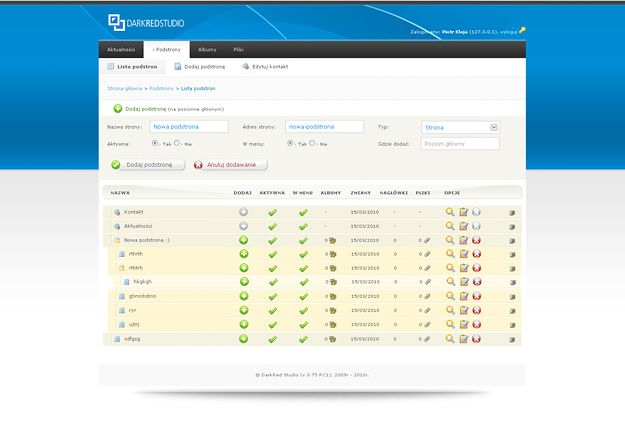
Task: Click green add icon in ryr row
Action: [243, 310]
